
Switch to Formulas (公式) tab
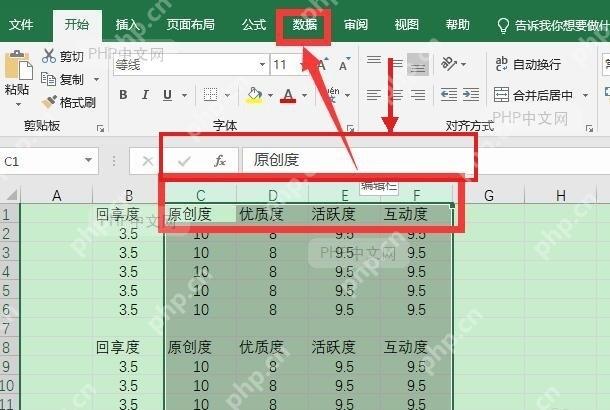coord(254,25)
